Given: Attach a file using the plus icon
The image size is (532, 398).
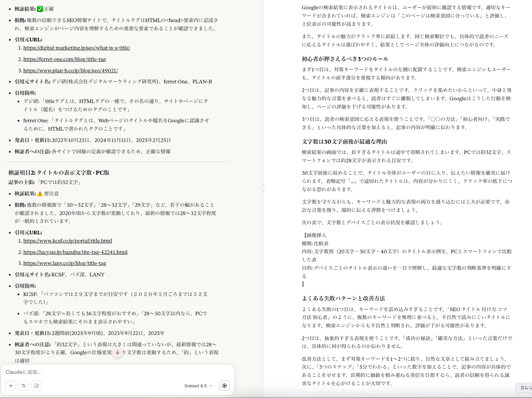Looking at the screenshot, I should 11,386.
